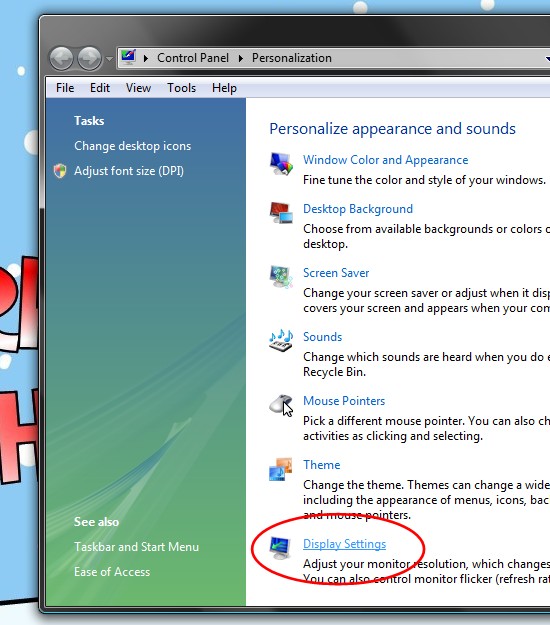Click the Mouse Pointers icon
Screen dimensions: 550x625
[281, 405]
